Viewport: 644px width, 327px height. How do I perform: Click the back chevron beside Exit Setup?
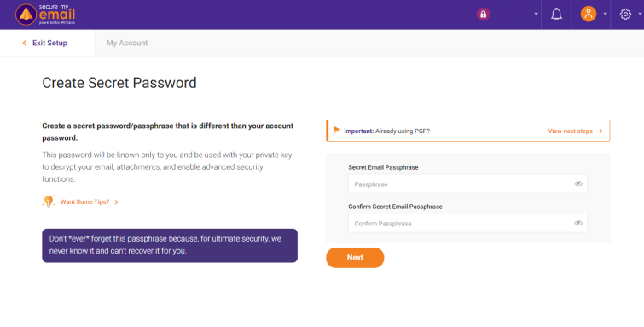pos(24,43)
